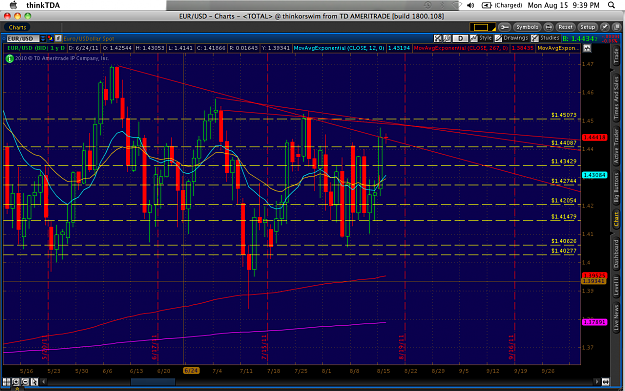Viewport: 625px width, 391px height.
Task: Click the red MovAvgExponential (CLOSE, 267, 0) label
Action: coord(461,48)
